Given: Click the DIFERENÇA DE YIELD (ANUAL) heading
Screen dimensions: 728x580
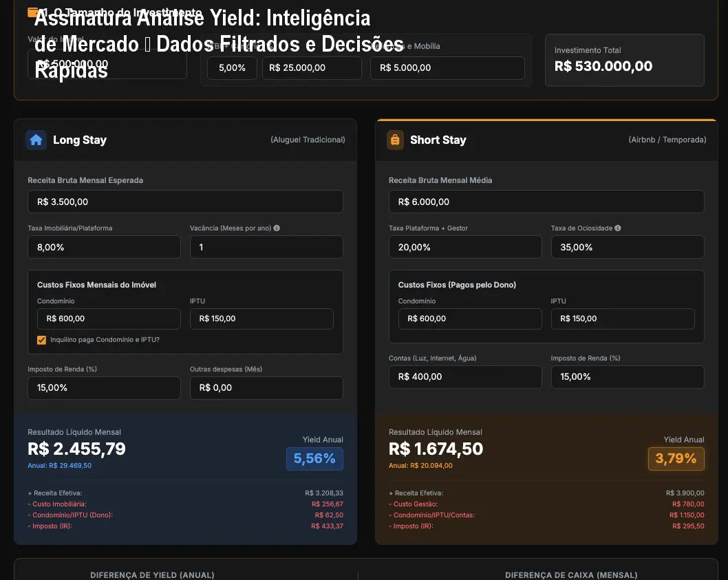Looking at the screenshot, I should (x=152, y=575).
